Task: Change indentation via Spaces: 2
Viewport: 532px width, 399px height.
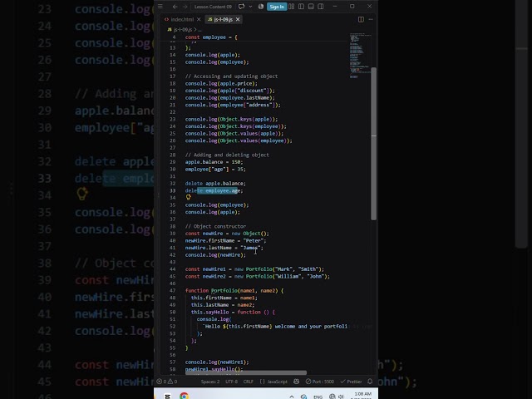Action: click(x=210, y=382)
